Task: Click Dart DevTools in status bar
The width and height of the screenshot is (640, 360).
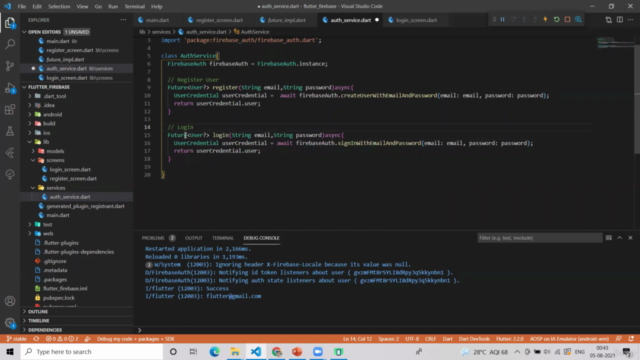Action: 474,339
